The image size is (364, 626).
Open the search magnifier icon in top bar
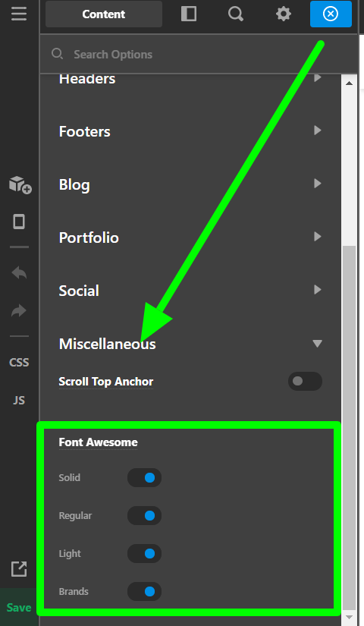point(236,14)
